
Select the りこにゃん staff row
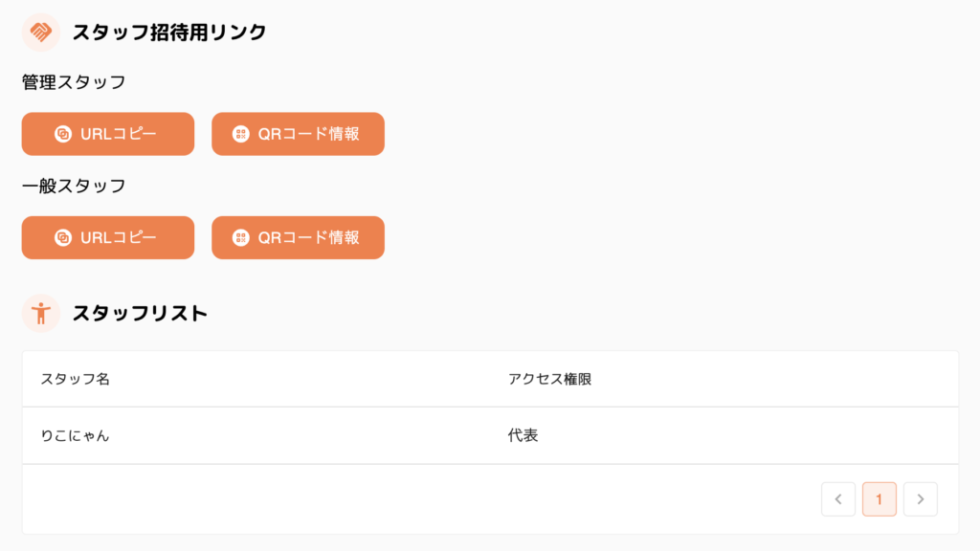76,435
